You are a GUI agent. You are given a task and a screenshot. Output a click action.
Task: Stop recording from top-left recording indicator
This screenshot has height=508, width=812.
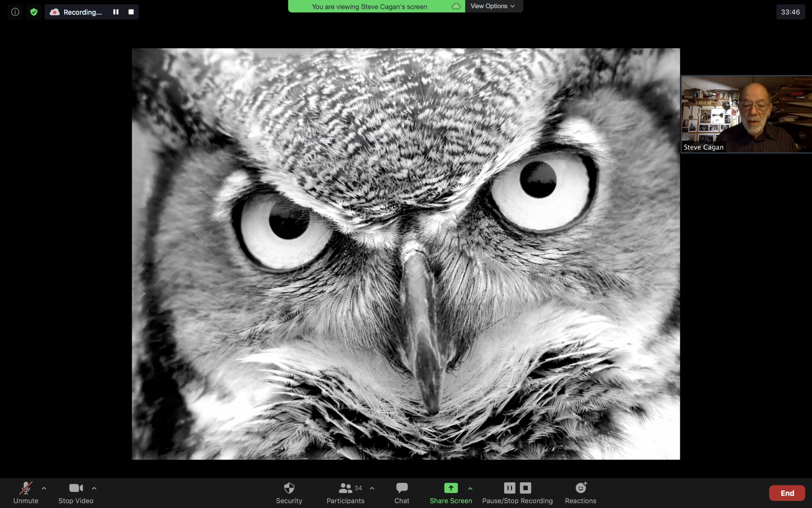coord(131,12)
